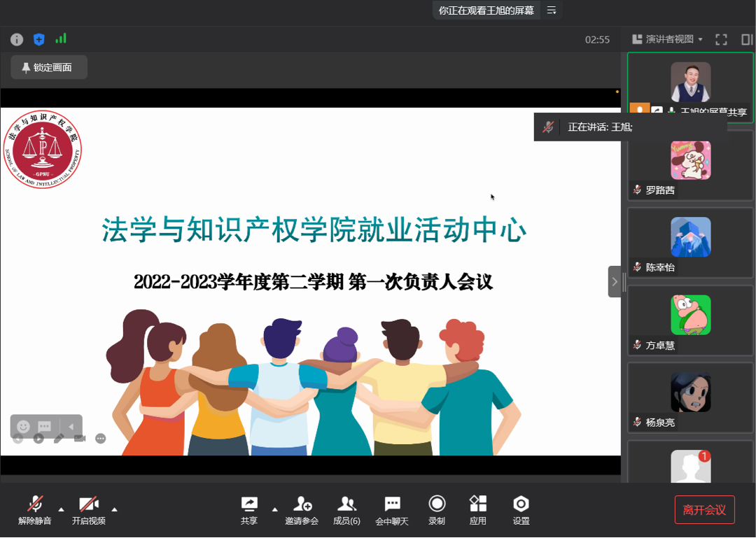Screen dimensions: 756x538
Task: Open the blue security shield icon
Action: coord(39,39)
